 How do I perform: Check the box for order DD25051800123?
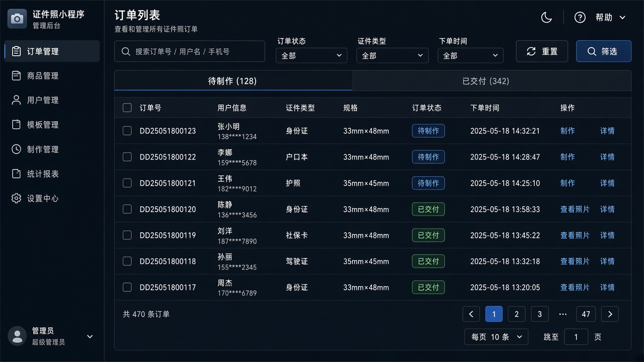[127, 131]
